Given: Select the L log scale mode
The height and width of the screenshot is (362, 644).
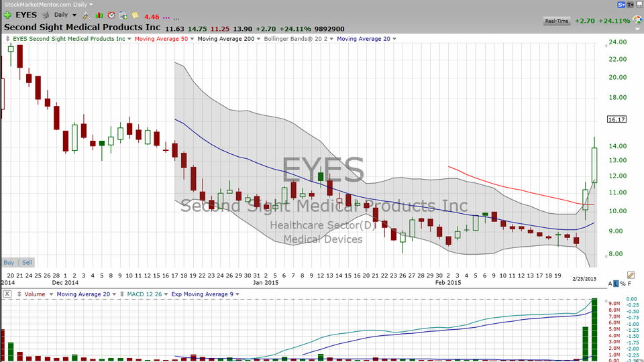Looking at the screenshot, I should pyautogui.click(x=616, y=284).
